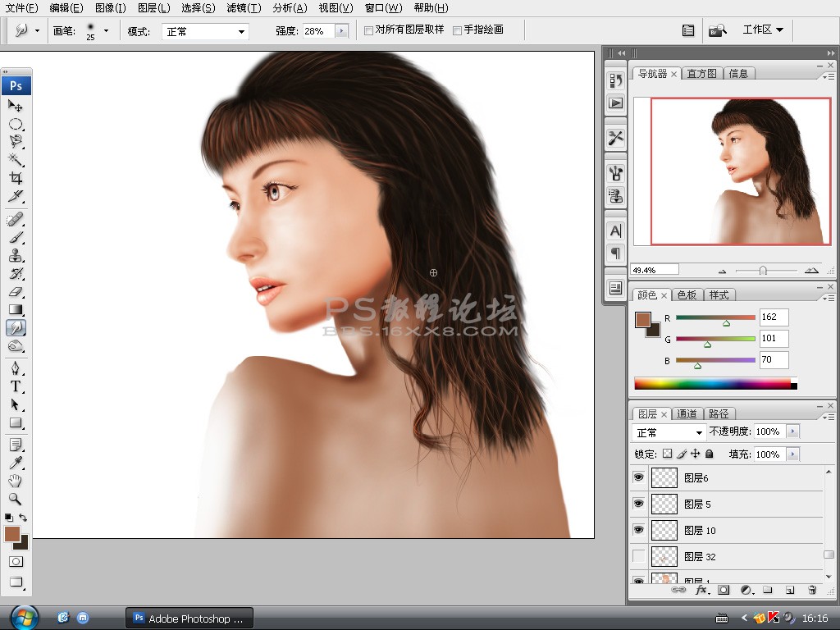Switch to the 直方图 tab
Image resolution: width=840 pixels, height=630 pixels.
(701, 73)
